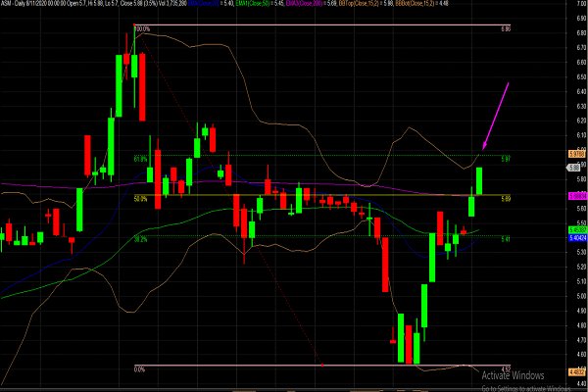588x392 pixels.
Task: Click the 6.20 price axis label
Action: tap(581, 121)
